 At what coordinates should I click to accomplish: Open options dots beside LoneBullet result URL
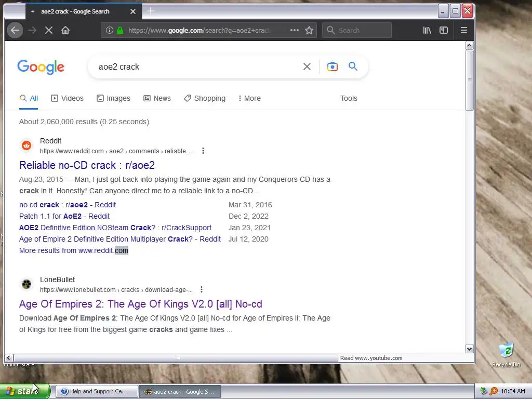(202, 289)
